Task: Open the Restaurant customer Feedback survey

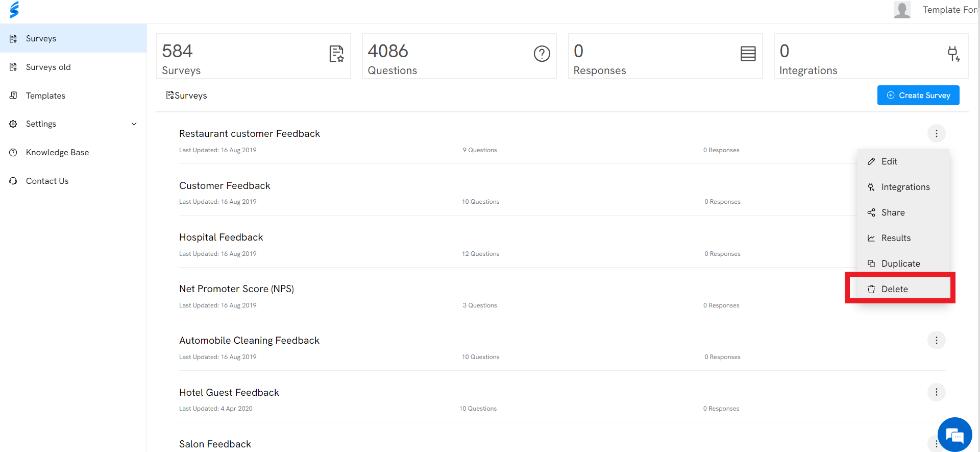Action: point(250,134)
